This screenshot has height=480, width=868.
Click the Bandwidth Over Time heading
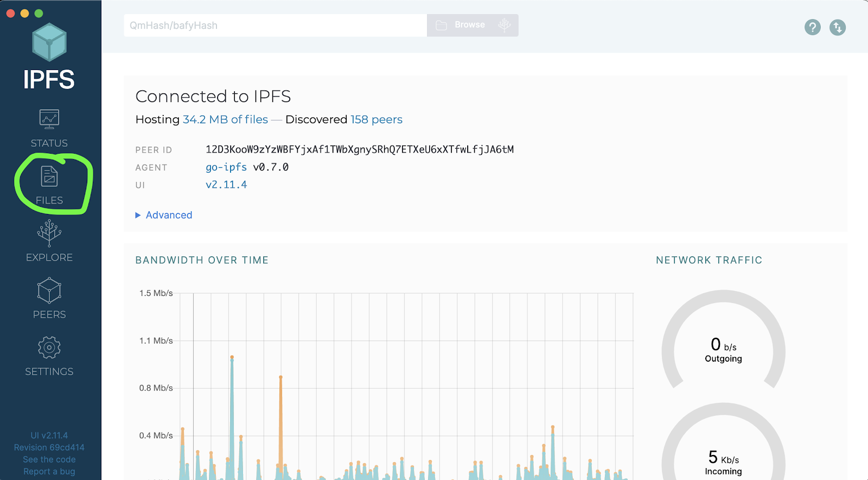202,260
